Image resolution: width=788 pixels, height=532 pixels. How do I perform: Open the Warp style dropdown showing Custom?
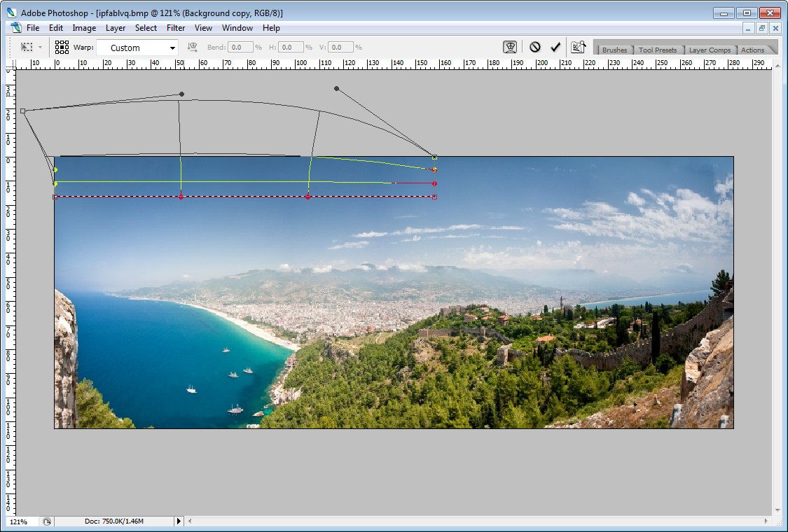(x=137, y=48)
